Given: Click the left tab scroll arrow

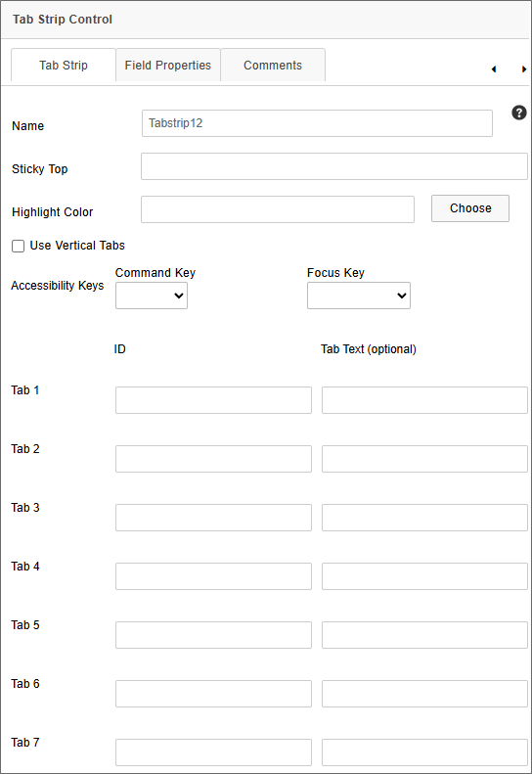Looking at the screenshot, I should tap(494, 69).
